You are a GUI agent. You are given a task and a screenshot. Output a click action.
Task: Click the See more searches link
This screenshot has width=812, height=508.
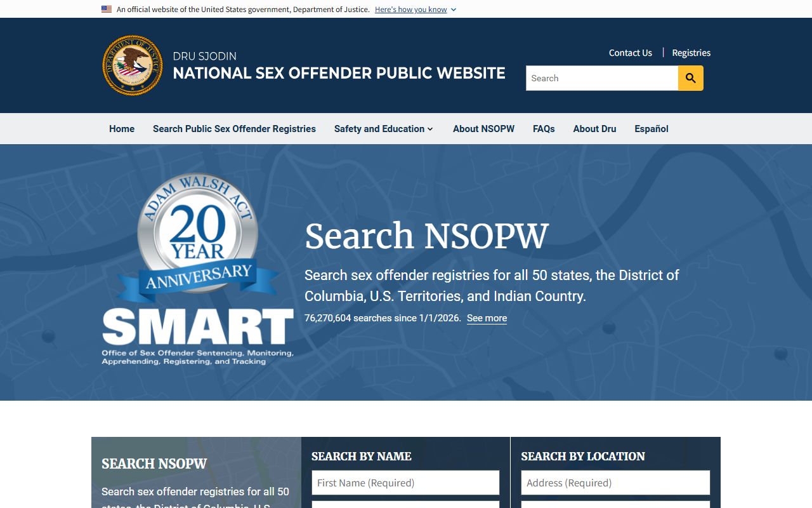click(x=487, y=318)
